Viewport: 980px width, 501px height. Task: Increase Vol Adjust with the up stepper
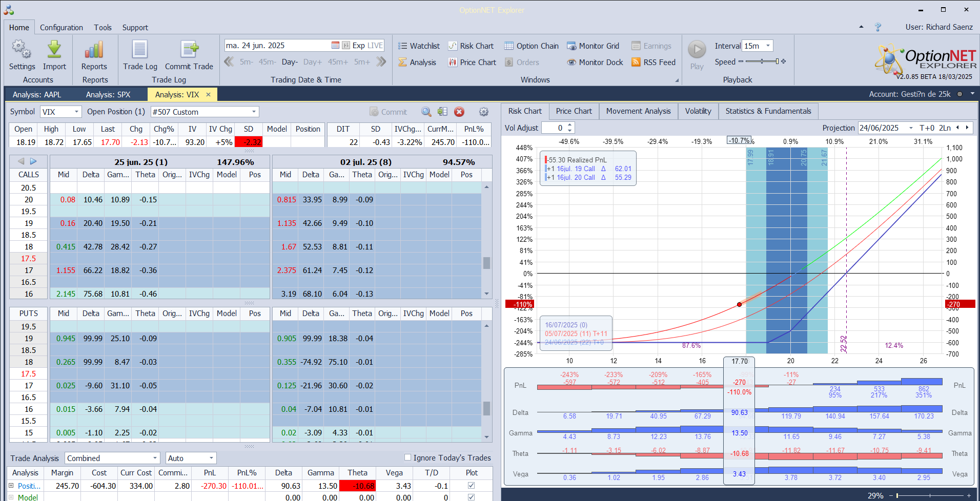point(570,125)
